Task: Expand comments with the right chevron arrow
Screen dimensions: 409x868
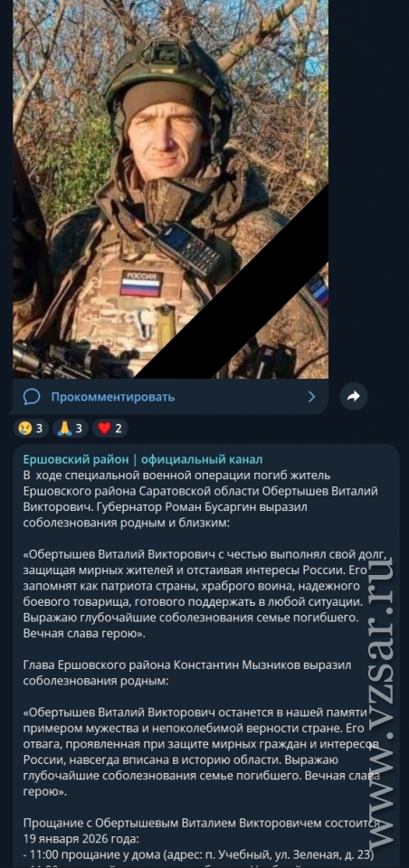Action: tap(311, 396)
